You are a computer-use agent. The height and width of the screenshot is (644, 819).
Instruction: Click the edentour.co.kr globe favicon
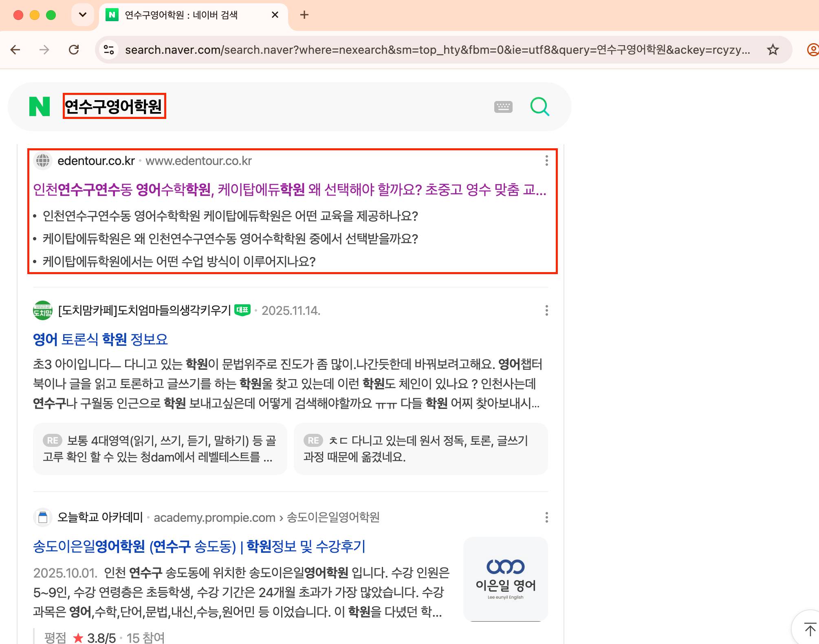(43, 160)
